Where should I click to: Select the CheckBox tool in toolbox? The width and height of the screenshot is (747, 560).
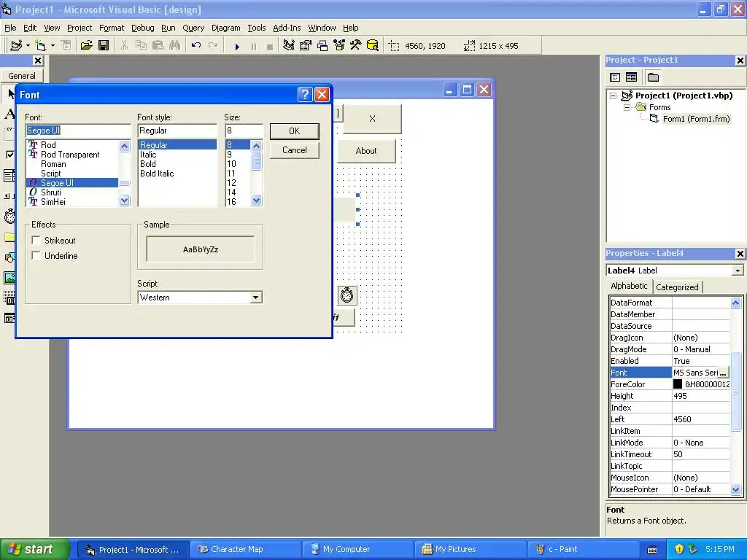point(9,155)
